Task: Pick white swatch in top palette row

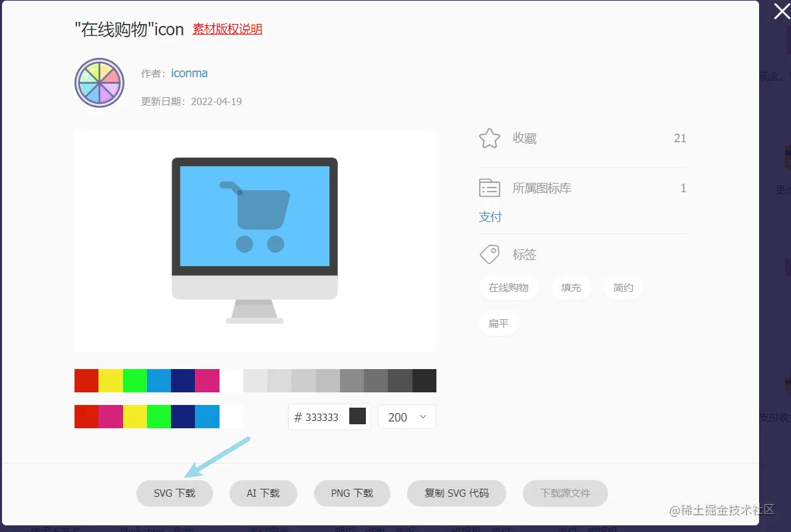Action: coord(232,381)
